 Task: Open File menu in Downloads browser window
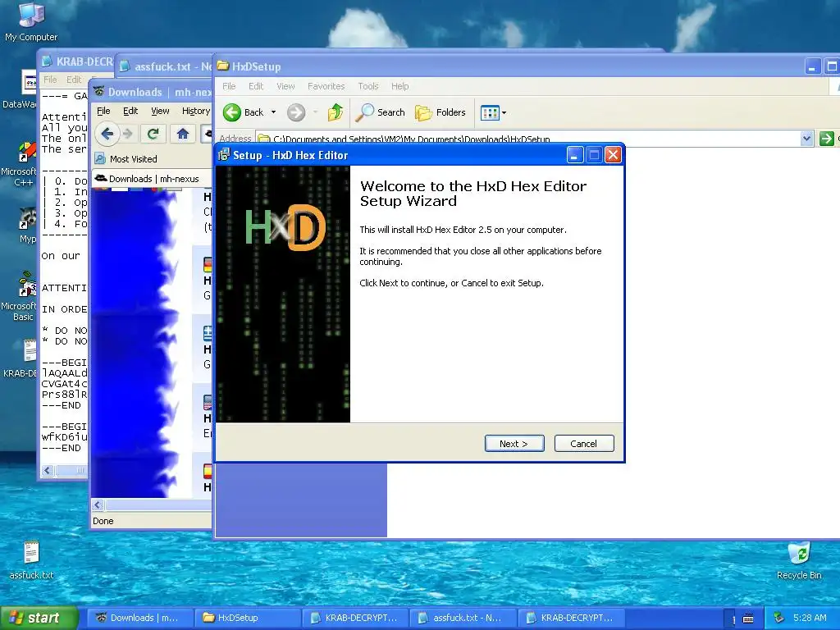[103, 111]
